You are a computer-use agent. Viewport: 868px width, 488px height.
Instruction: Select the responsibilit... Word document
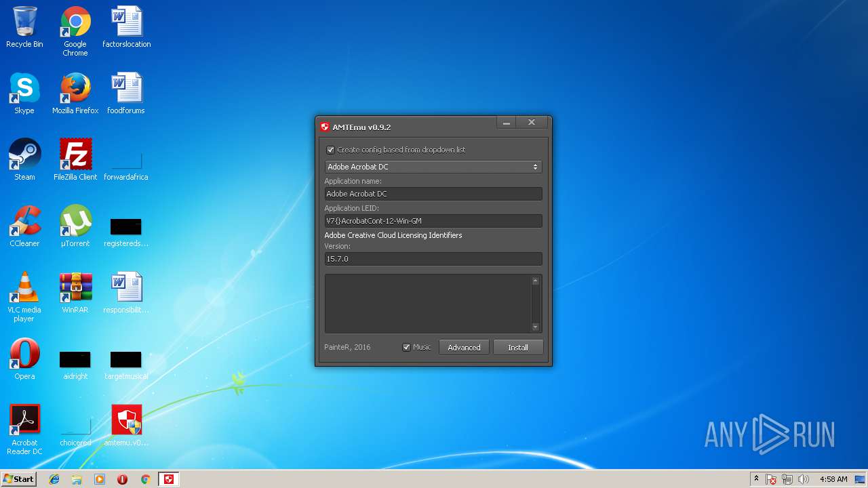point(126,293)
